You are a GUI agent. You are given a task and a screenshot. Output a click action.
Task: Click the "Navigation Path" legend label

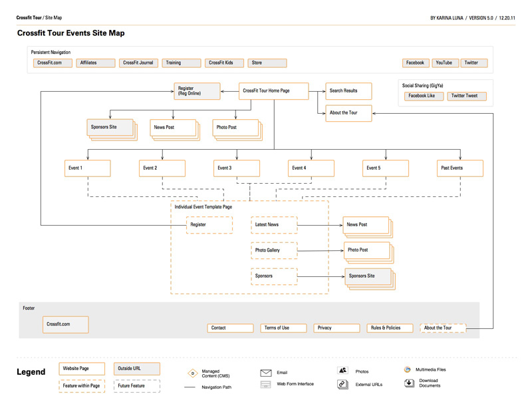point(217,387)
